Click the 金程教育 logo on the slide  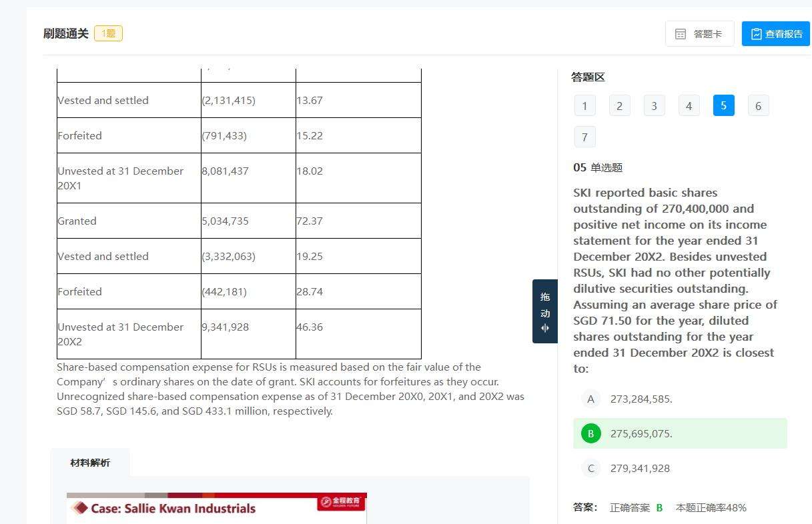click(x=341, y=501)
